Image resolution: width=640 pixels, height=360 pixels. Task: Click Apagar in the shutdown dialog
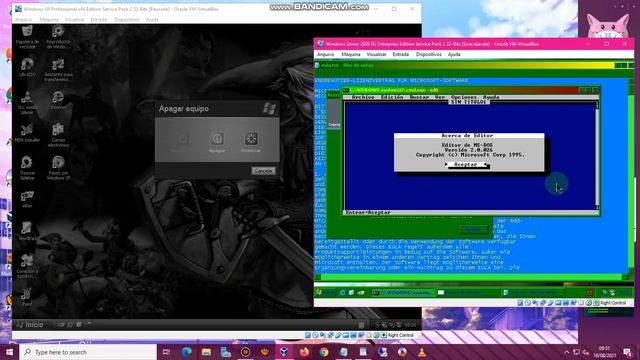coord(217,142)
